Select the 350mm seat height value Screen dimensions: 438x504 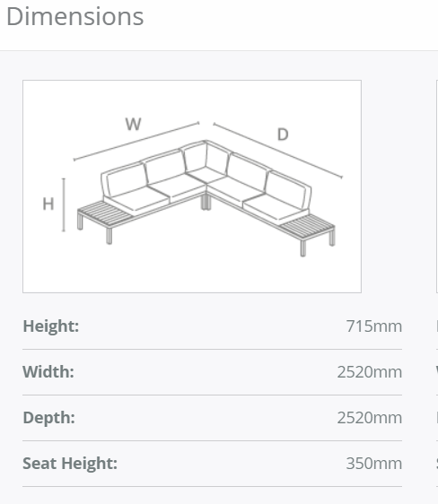point(374,464)
